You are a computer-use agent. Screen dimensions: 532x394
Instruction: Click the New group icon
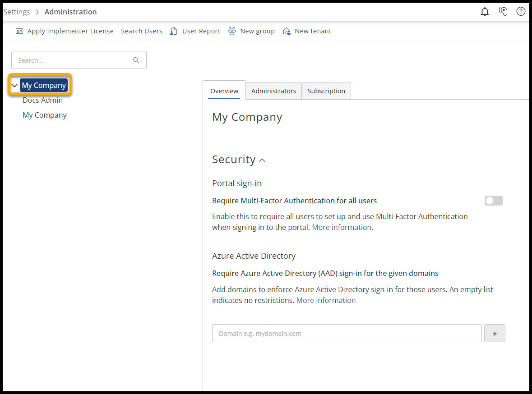232,31
